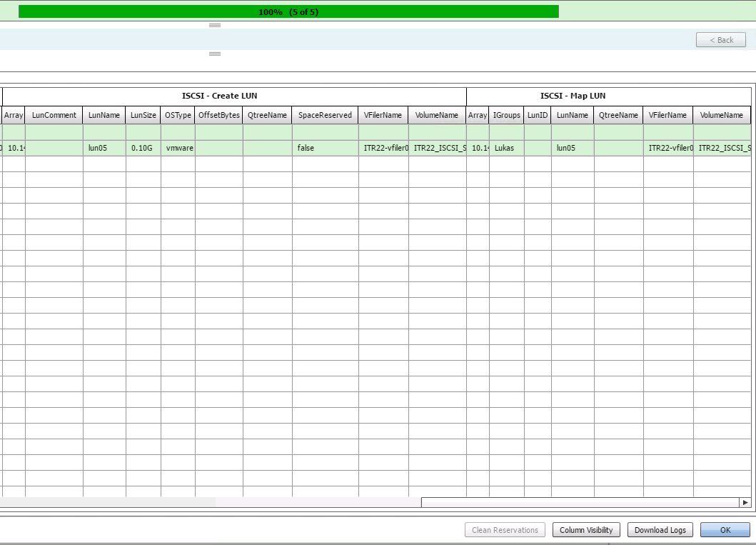Click the LunSize column header

click(143, 115)
